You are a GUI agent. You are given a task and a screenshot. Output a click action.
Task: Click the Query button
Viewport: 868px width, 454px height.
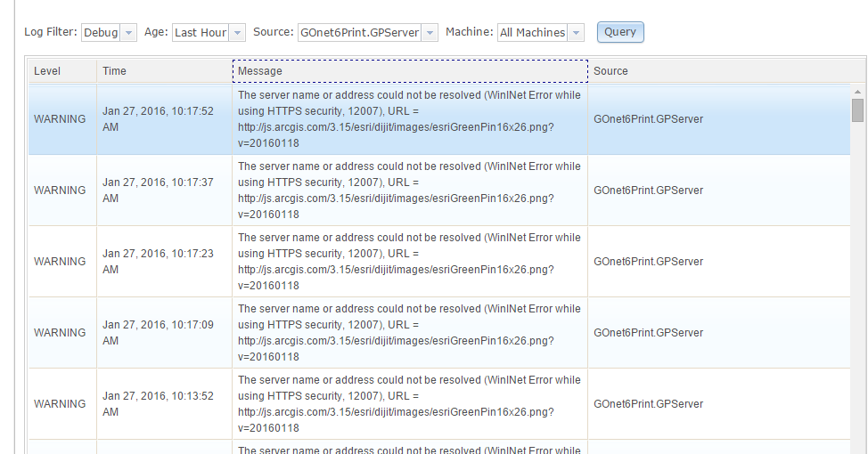click(620, 32)
